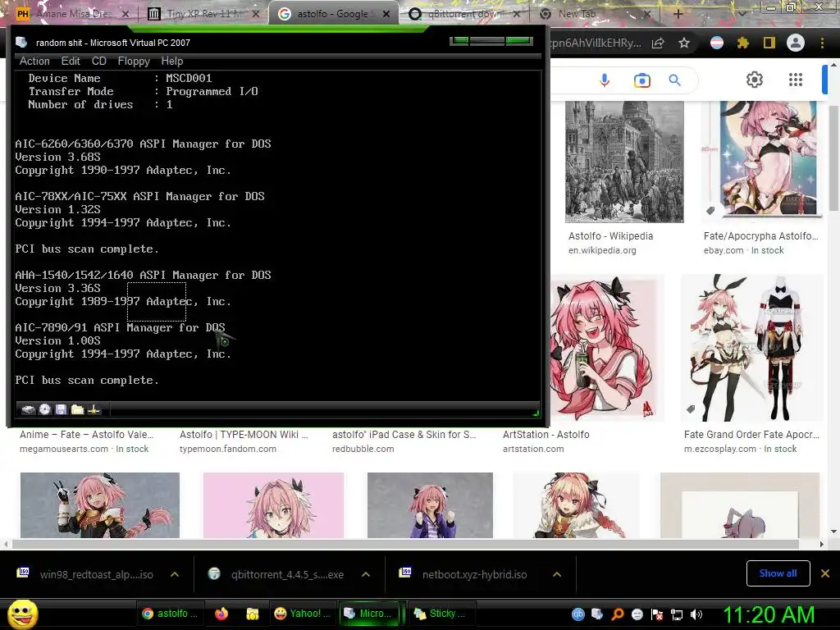This screenshot has height=630, width=840.
Task: Open Fate Grand Order ezcosplay link
Action: click(751, 435)
